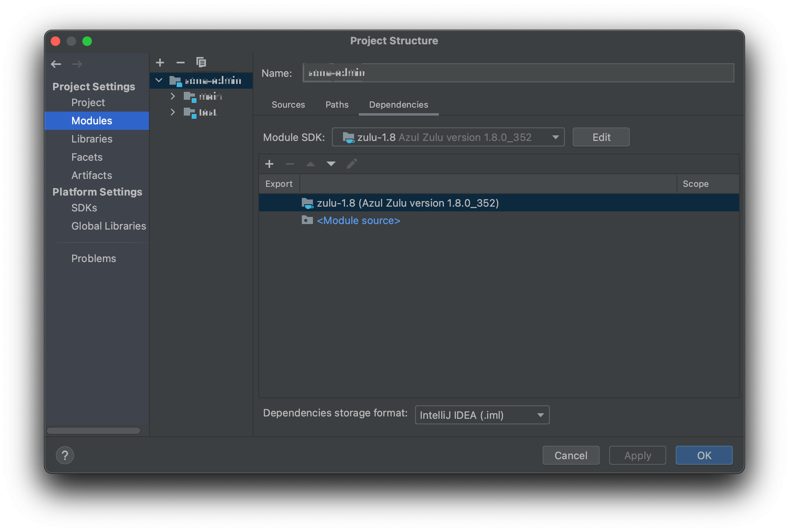This screenshot has width=789, height=532.
Task: Click the module Name input field
Action: [x=518, y=73]
